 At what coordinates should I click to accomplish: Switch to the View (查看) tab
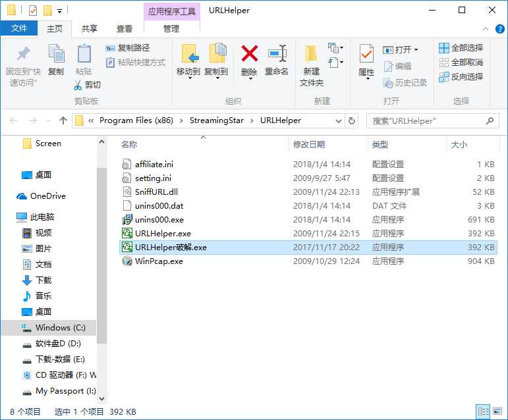pos(125,28)
